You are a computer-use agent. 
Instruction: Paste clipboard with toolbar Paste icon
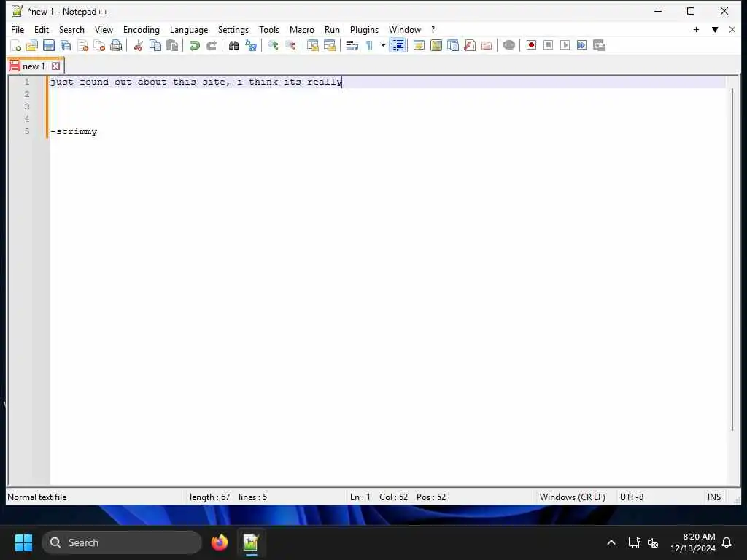[172, 46]
